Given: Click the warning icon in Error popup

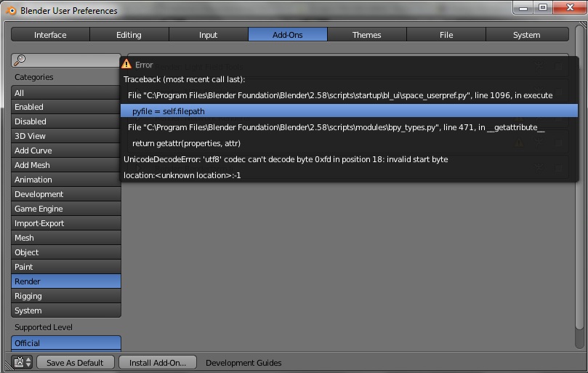Looking at the screenshot, I should (127, 64).
